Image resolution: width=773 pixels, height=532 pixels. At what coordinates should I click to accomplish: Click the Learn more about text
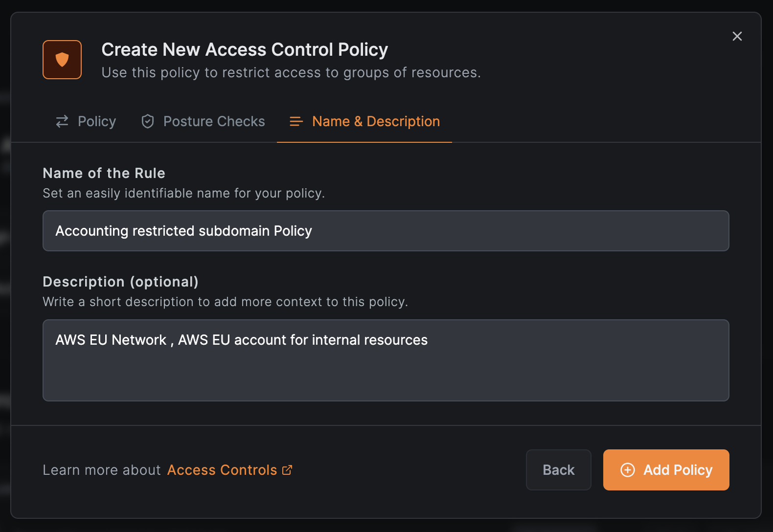pyautogui.click(x=102, y=470)
